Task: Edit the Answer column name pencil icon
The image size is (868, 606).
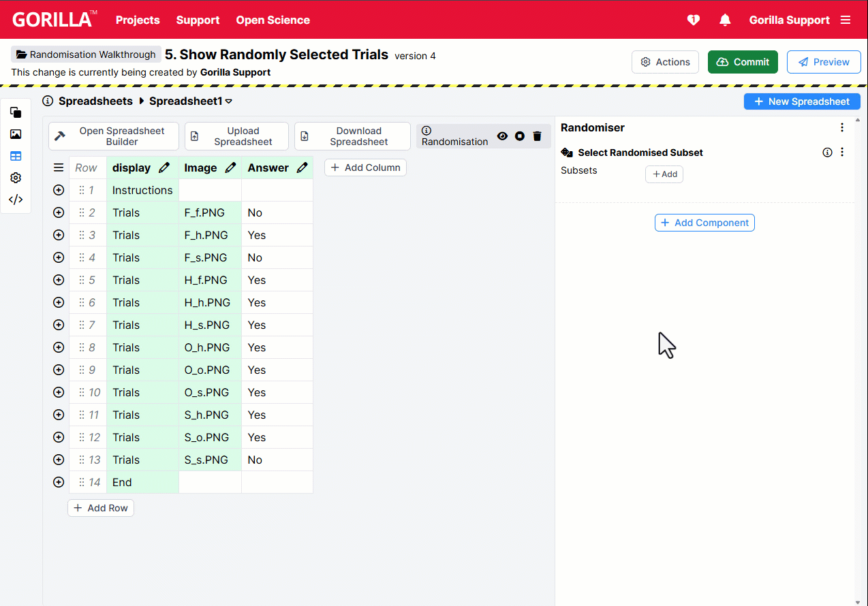Action: point(302,167)
